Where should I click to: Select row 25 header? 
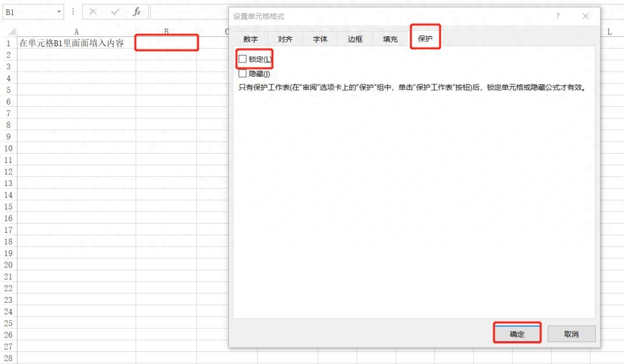8,323
